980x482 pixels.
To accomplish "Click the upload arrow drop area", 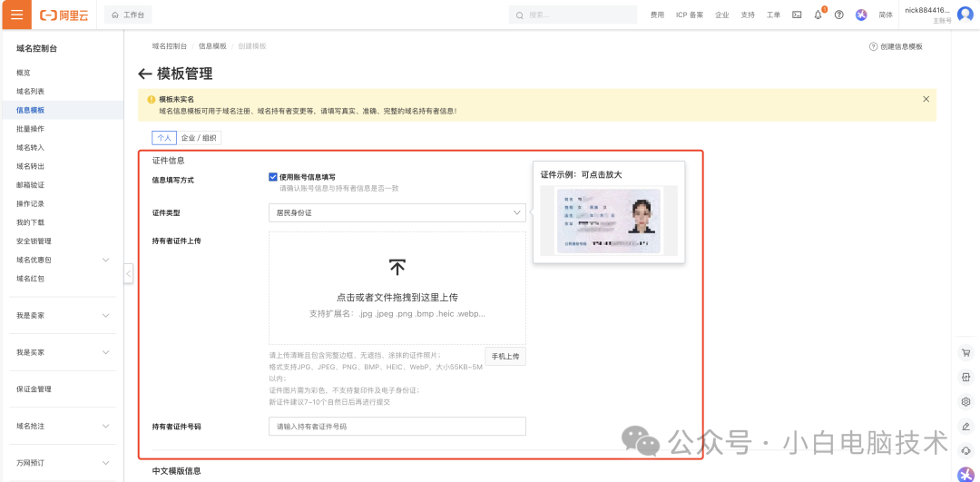I will coord(397,288).
